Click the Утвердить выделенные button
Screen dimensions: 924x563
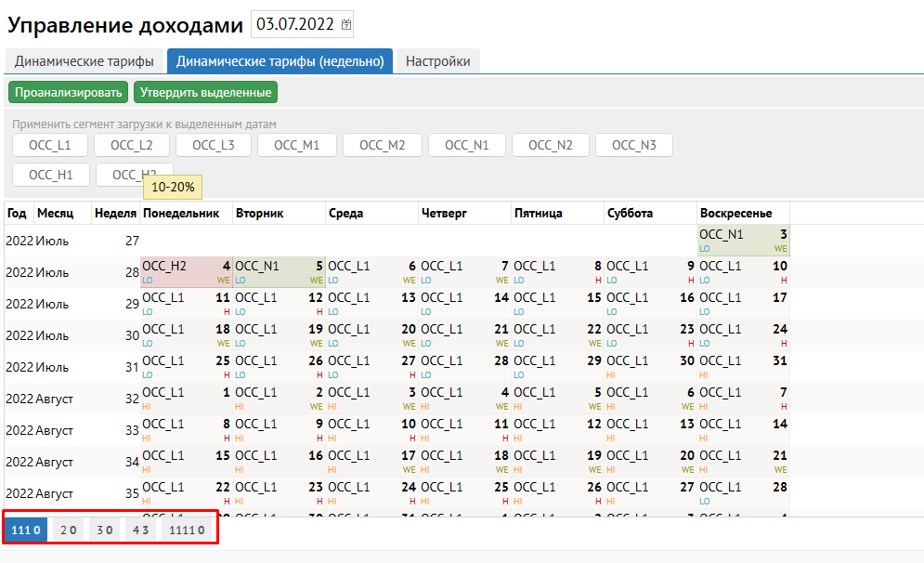(205, 92)
